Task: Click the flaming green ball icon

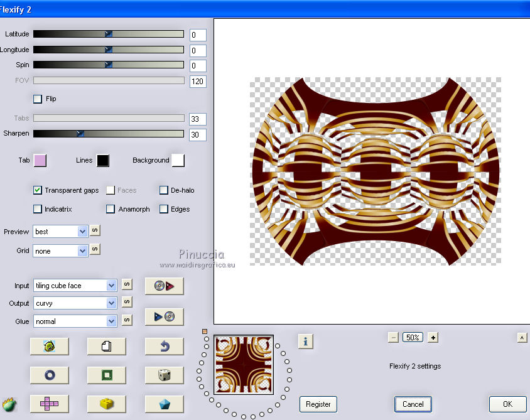Action: click(9, 404)
